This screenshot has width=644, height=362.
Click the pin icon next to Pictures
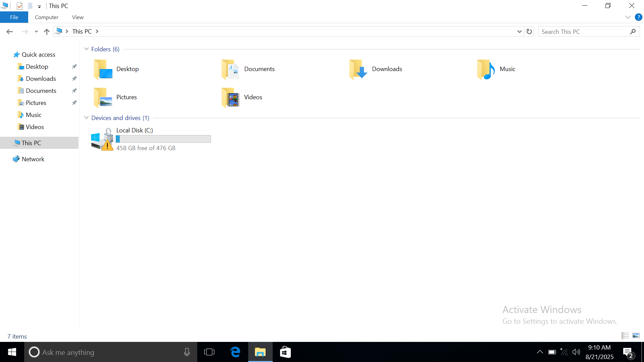tap(74, 103)
